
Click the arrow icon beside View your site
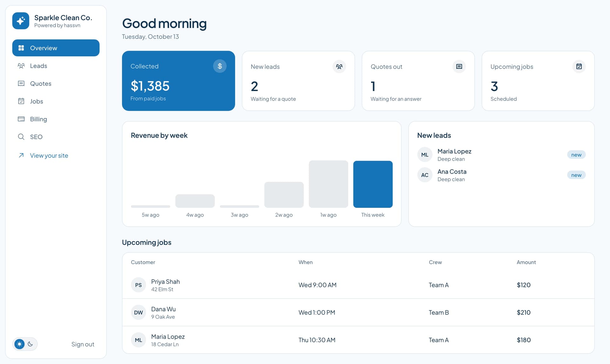21,155
